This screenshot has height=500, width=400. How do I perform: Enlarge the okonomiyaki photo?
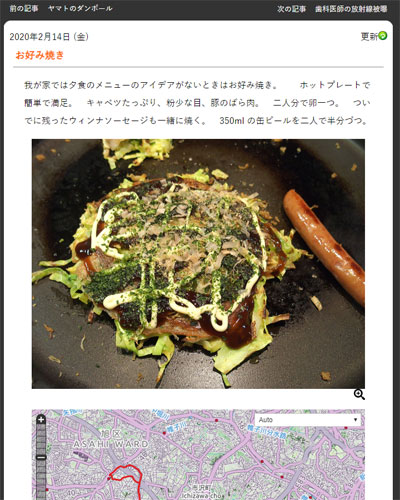[x=198, y=264]
